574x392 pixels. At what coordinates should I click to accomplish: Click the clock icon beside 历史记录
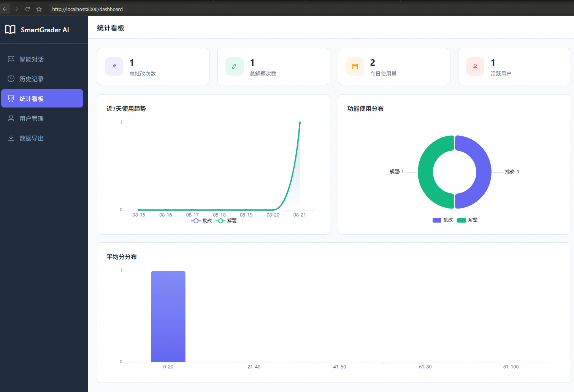coord(11,79)
